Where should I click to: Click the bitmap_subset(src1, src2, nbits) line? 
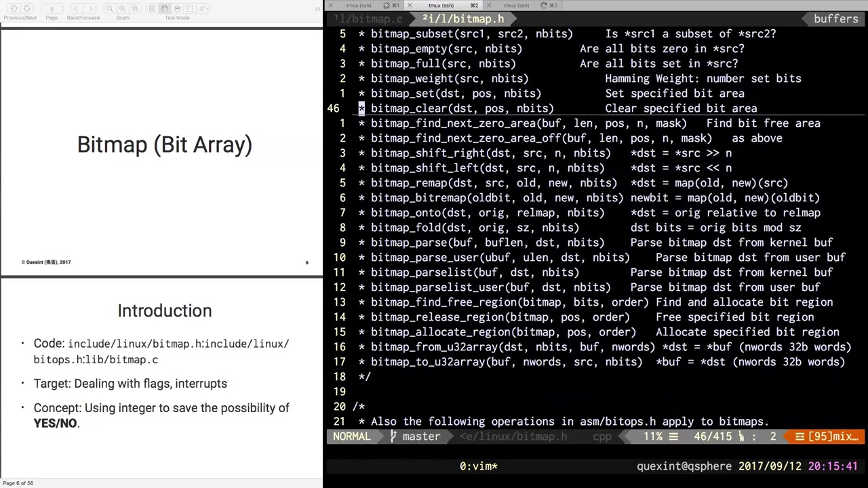tap(567, 34)
